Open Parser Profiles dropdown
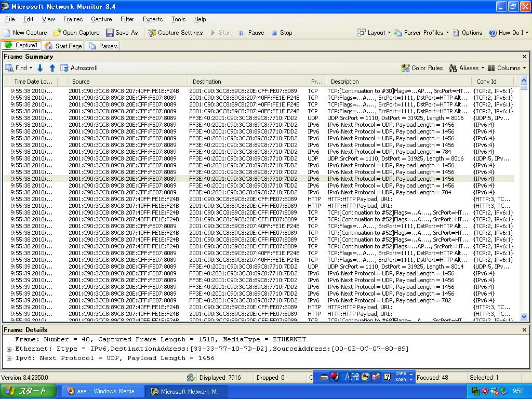532x399 pixels. click(421, 33)
